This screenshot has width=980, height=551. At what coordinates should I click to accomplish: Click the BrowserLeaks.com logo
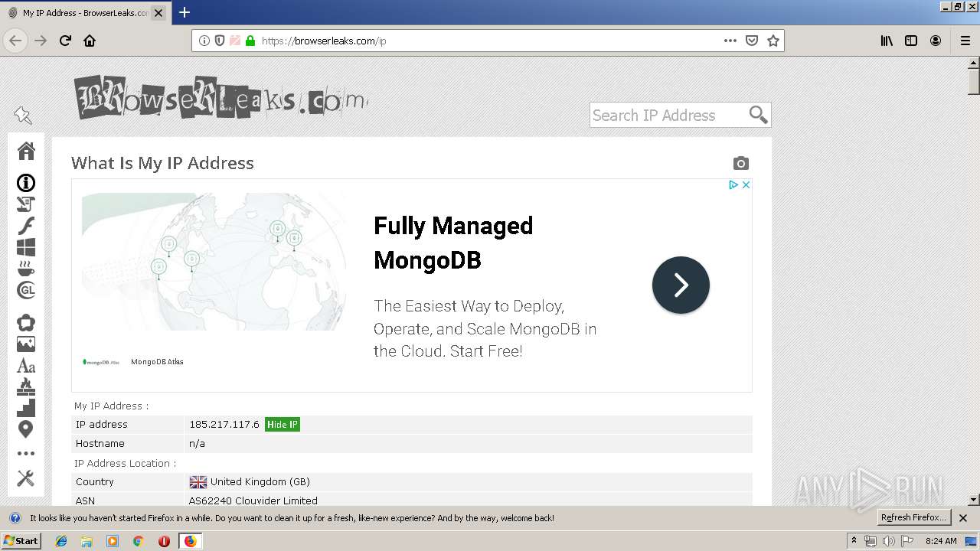tap(220, 97)
